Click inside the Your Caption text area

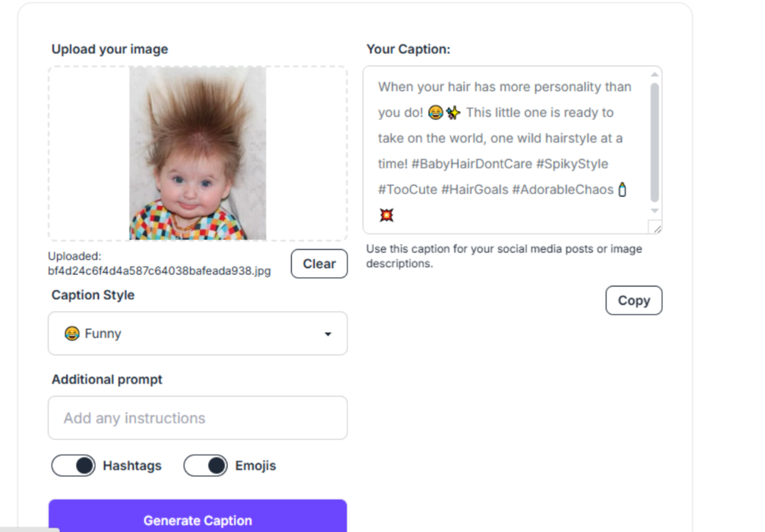pyautogui.click(x=506, y=150)
